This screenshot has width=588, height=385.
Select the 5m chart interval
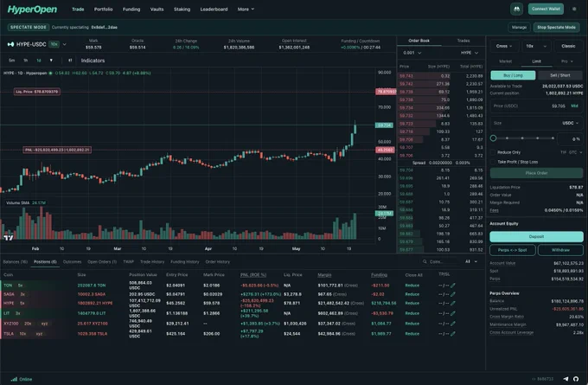(x=11, y=61)
